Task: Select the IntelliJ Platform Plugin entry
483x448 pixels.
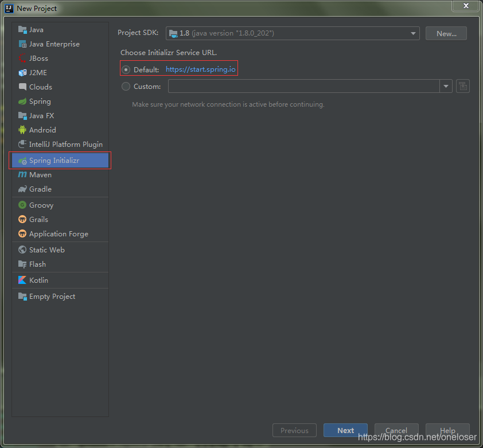Action: [60, 144]
